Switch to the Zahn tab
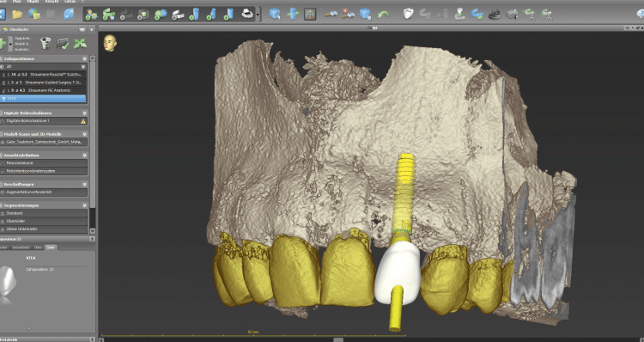Image resolution: width=644 pixels, height=342 pixels. coord(51,247)
